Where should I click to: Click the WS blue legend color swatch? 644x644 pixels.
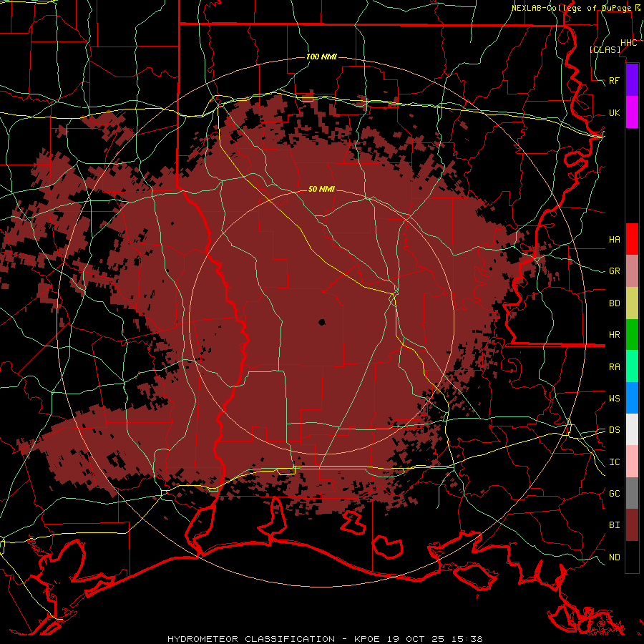(x=632, y=398)
